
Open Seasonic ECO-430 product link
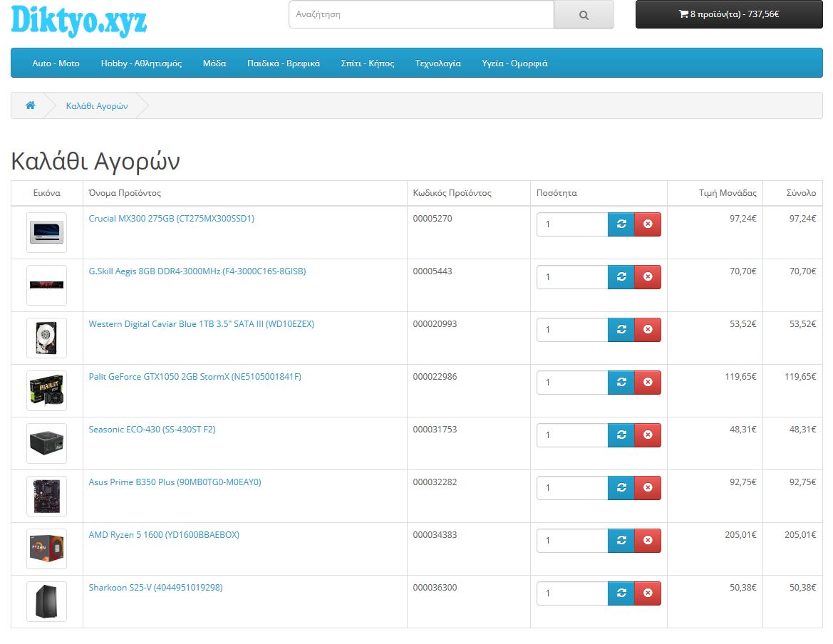(152, 429)
